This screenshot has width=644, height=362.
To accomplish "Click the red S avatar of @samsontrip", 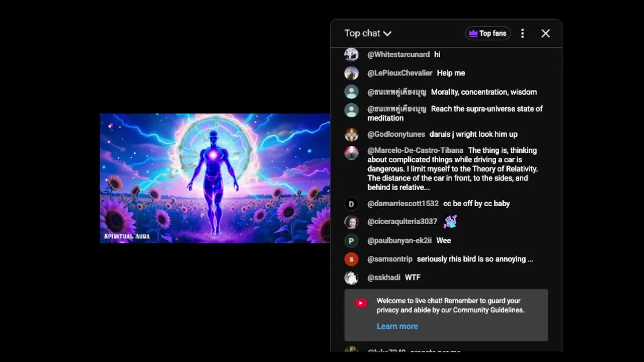I will [351, 259].
